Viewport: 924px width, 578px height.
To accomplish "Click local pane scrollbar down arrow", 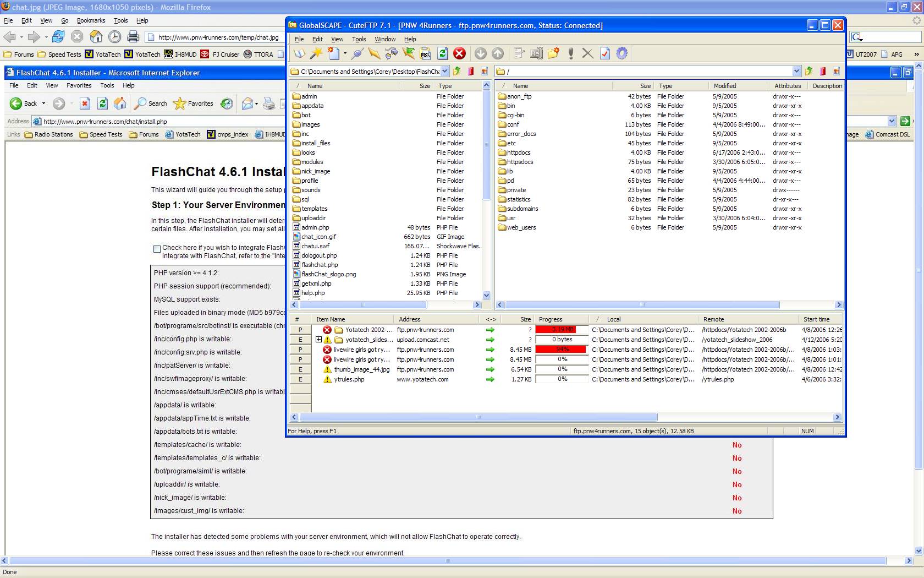I will tap(486, 295).
